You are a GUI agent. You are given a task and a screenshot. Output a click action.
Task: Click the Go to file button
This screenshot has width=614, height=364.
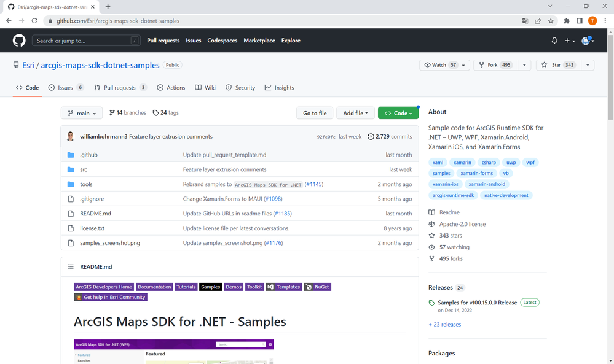tap(315, 113)
